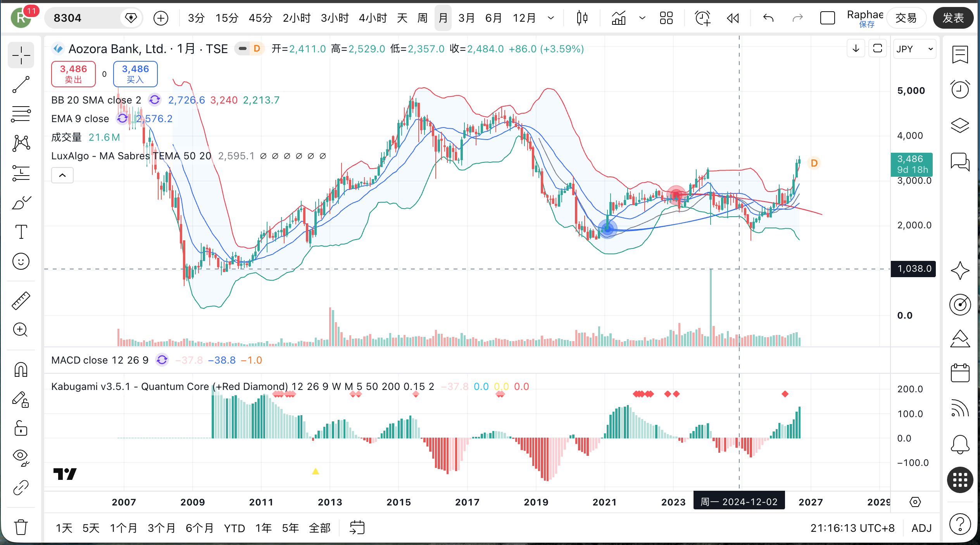Open the watchlist panel icon
This screenshot has height=545, width=980.
click(960, 55)
